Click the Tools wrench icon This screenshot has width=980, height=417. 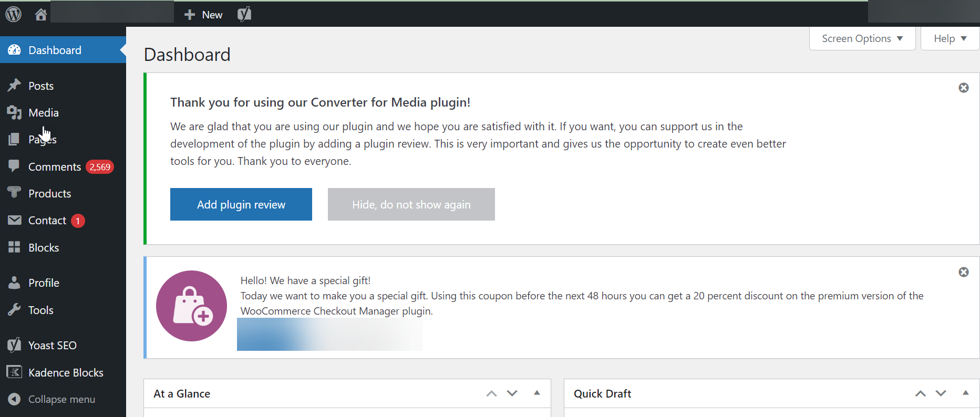(x=14, y=310)
